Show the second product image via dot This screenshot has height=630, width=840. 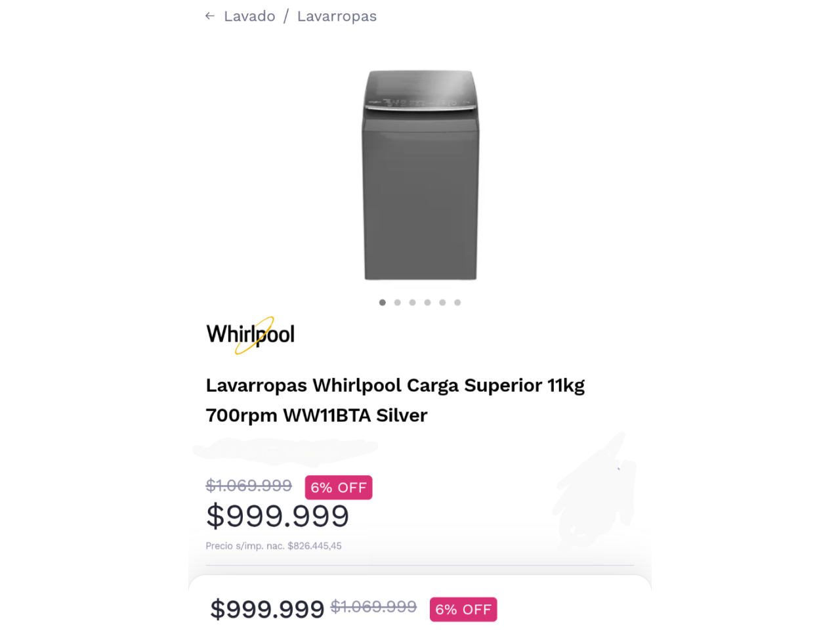[x=398, y=303]
